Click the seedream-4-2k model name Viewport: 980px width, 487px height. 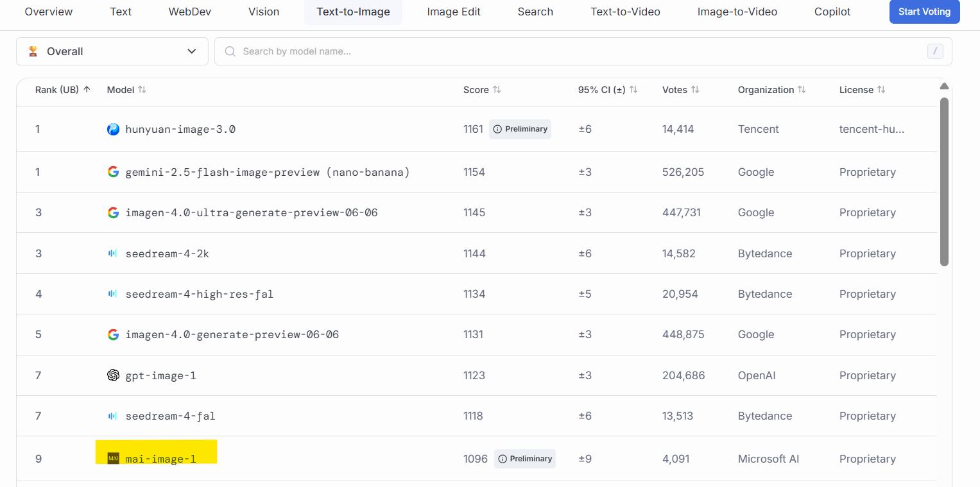(x=168, y=253)
